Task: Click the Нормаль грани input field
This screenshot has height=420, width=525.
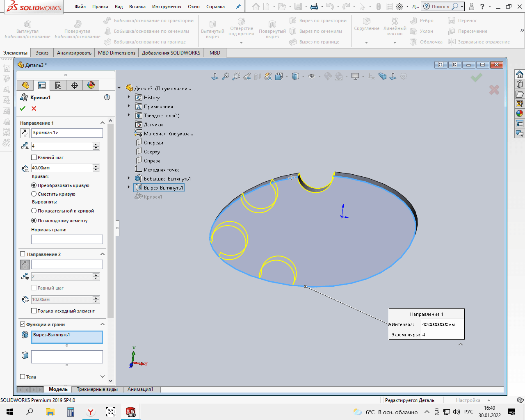Action: pyautogui.click(x=67, y=239)
